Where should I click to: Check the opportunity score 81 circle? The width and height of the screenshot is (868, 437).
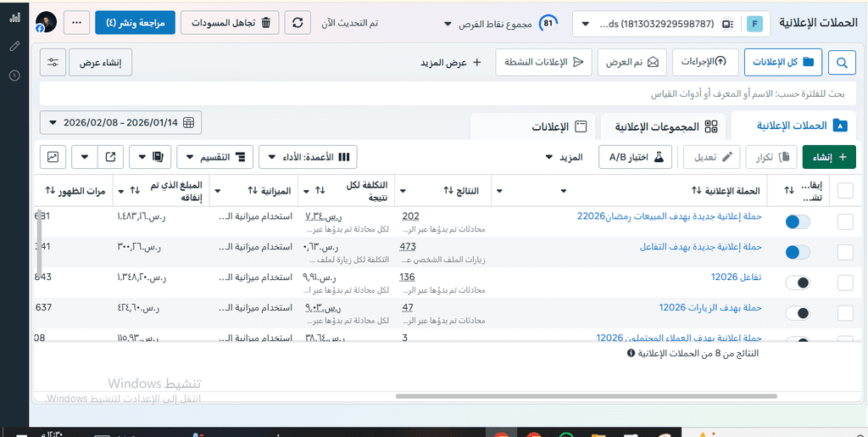click(548, 24)
